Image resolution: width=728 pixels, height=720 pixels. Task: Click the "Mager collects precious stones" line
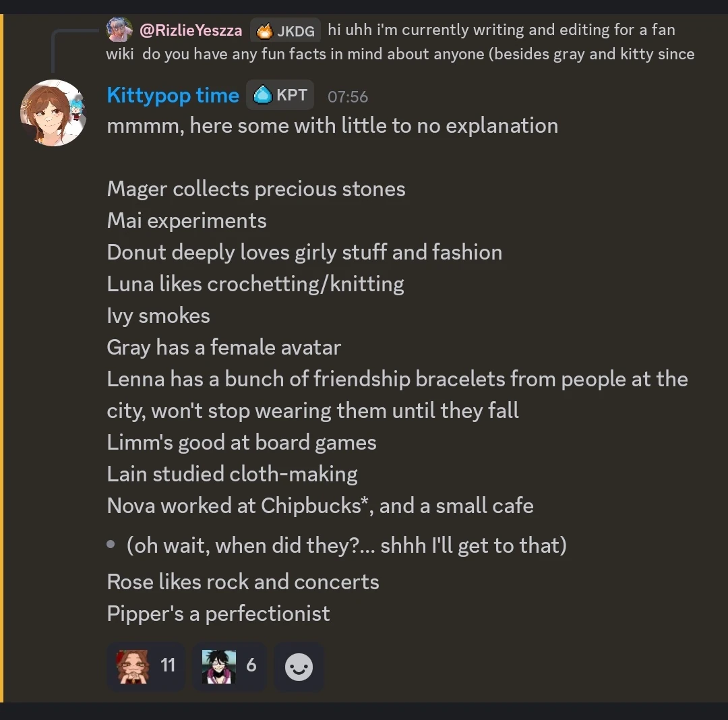point(256,189)
